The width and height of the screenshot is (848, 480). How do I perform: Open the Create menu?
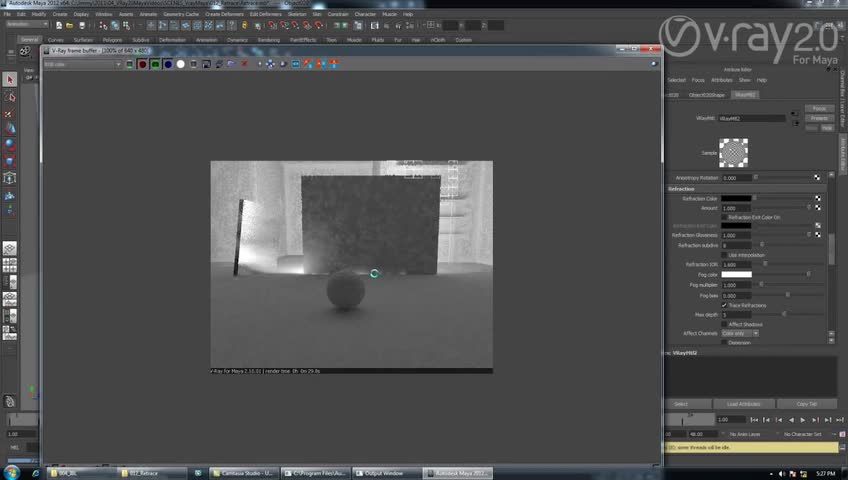point(60,14)
